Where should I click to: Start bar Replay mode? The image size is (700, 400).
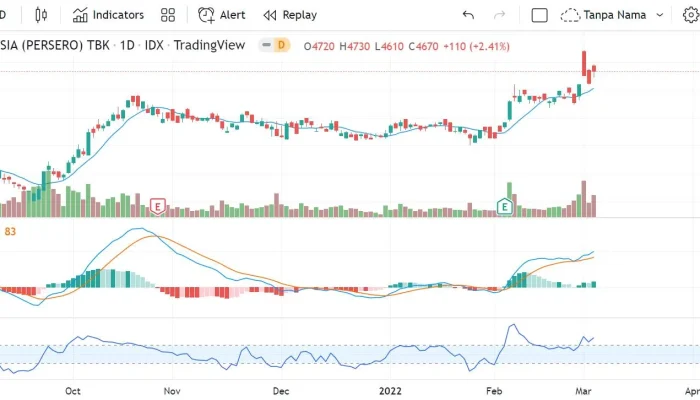coord(290,15)
